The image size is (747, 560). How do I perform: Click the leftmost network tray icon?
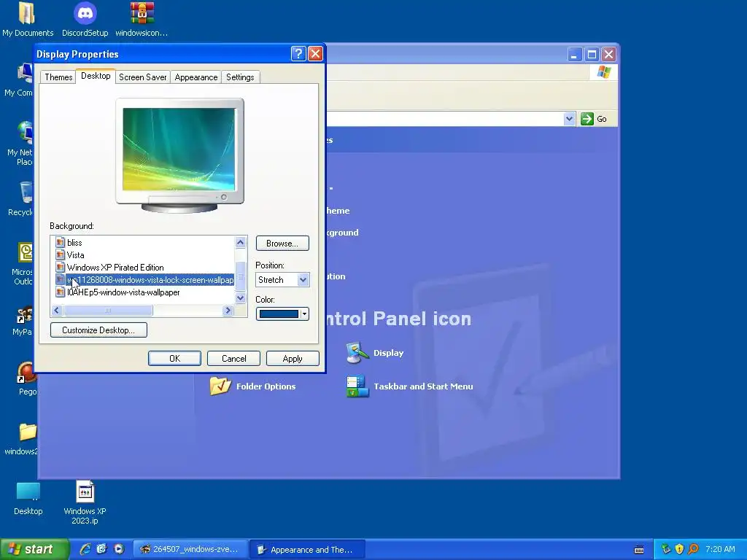(x=666, y=549)
